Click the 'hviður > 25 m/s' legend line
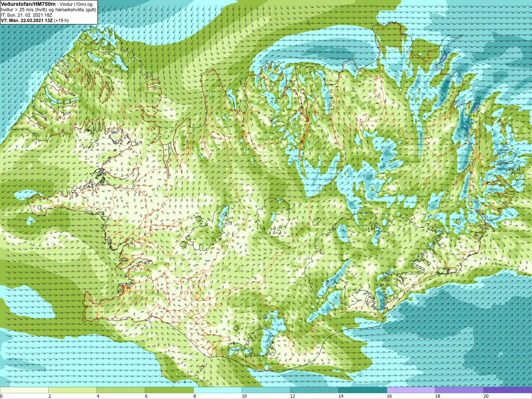The width and height of the screenshot is (532, 399). [x=48, y=10]
